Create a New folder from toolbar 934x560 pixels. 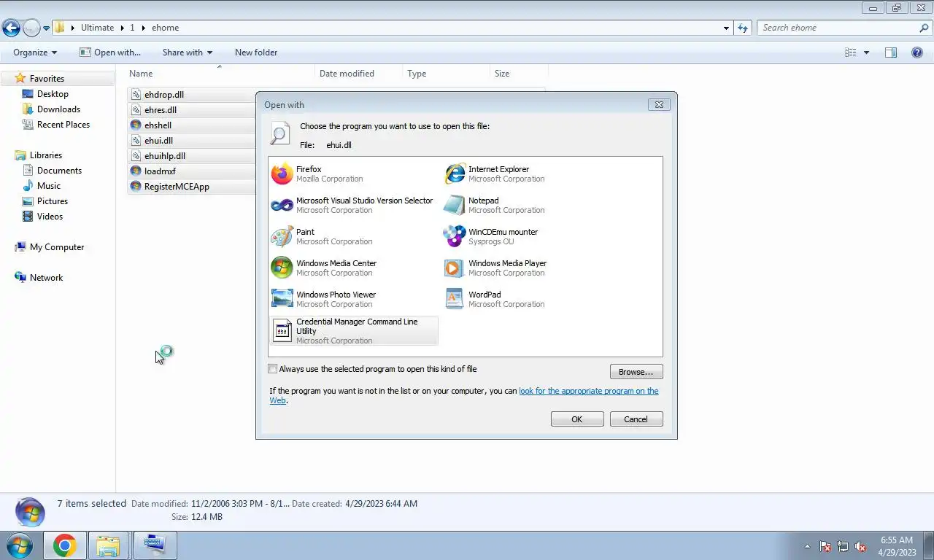pos(256,52)
